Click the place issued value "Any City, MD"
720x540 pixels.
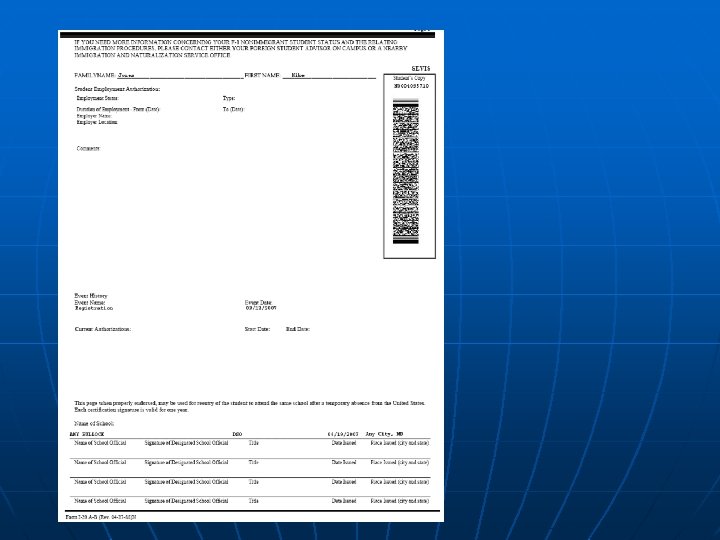[384, 434]
